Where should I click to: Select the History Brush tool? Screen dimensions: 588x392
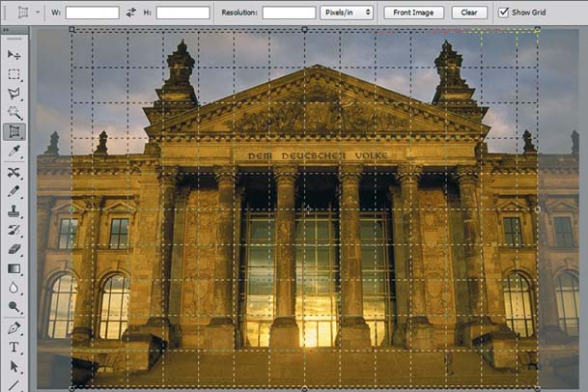pos(14,230)
